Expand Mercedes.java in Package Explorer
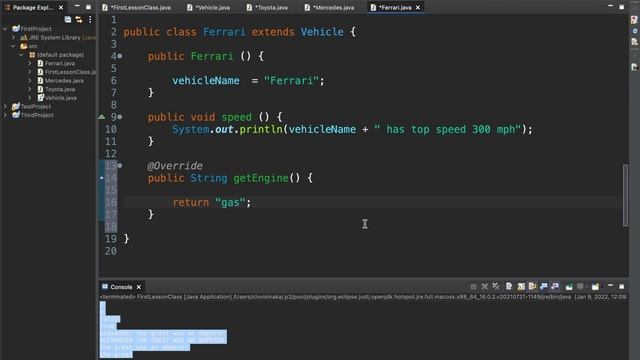 pyautogui.click(x=29, y=81)
